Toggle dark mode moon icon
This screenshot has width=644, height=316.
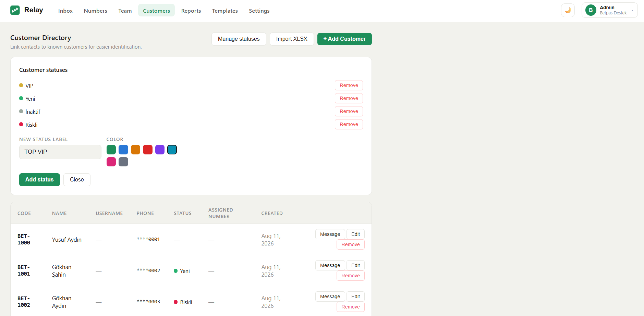click(x=568, y=10)
